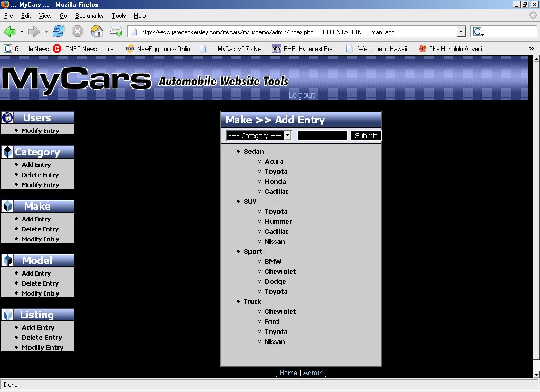Open the File menu
The width and height of the screenshot is (540, 392).
8,16
